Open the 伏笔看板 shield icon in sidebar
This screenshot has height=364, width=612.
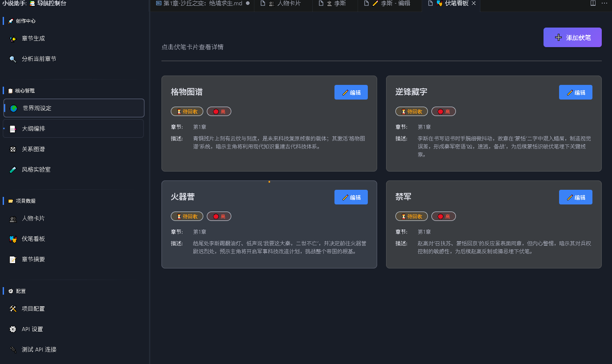pos(13,239)
